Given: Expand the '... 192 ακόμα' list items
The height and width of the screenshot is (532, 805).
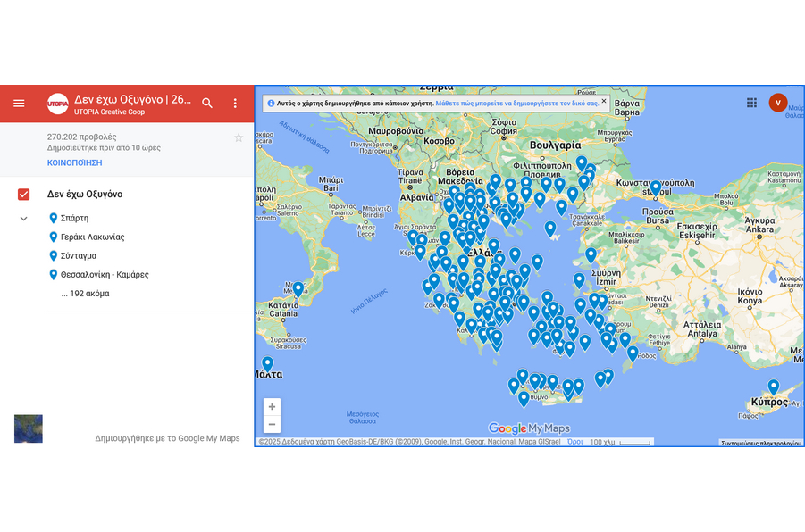Looking at the screenshot, I should pyautogui.click(x=85, y=294).
